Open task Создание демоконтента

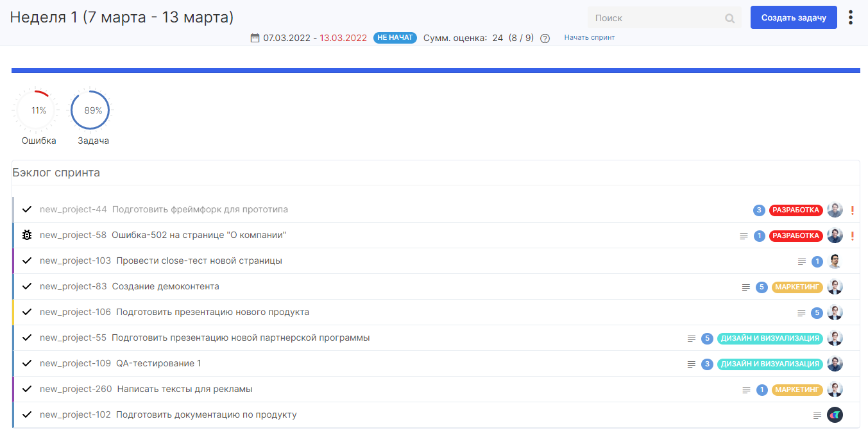pos(166,286)
